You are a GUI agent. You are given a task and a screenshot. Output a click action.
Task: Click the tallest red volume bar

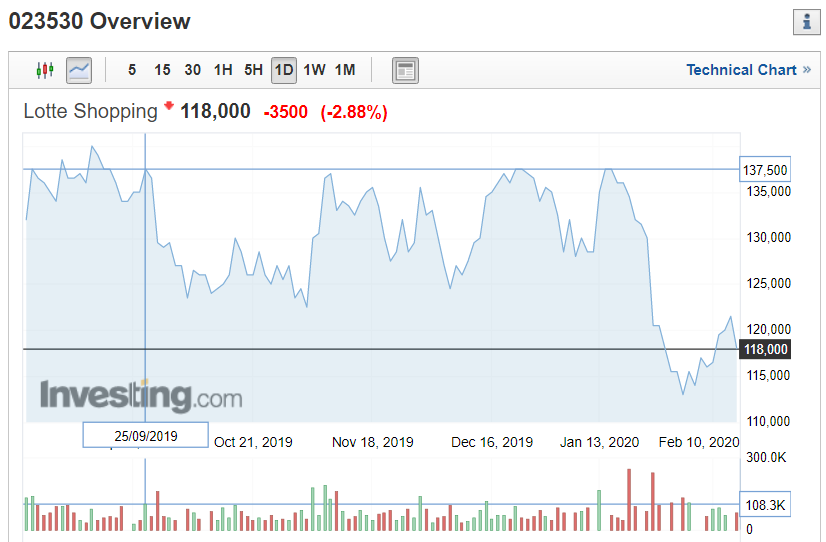(x=629, y=499)
